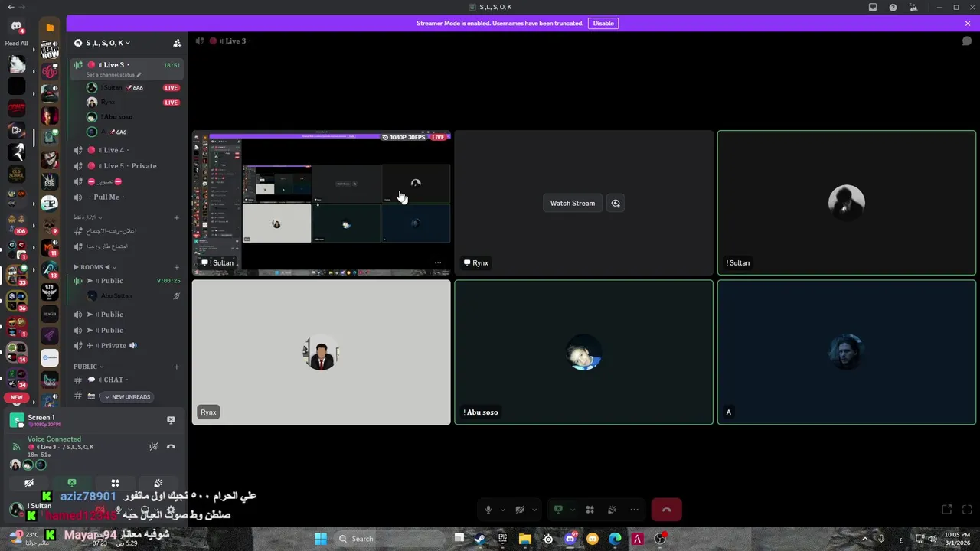Pop out the call window
This screenshot has width=980, height=551.
(x=946, y=510)
